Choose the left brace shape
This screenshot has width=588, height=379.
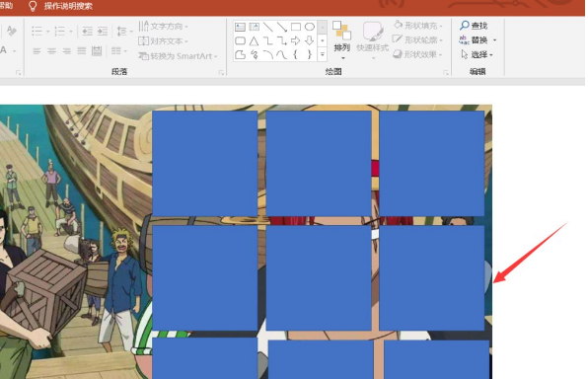[x=296, y=55]
